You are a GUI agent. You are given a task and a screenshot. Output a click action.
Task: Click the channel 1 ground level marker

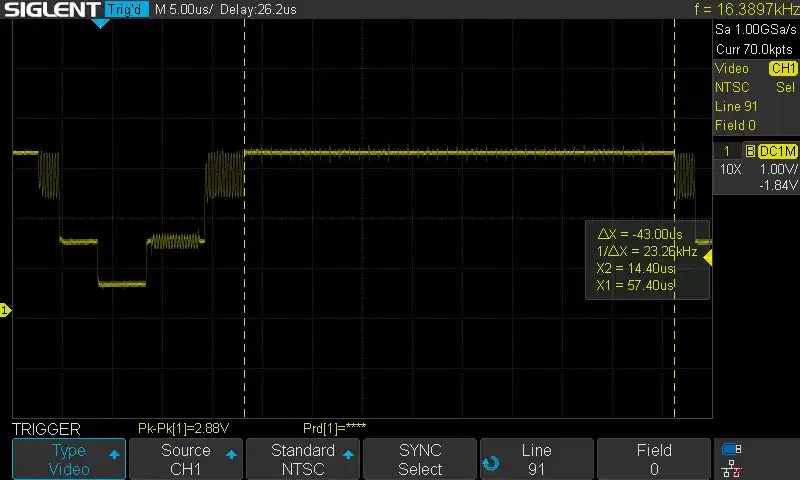coord(5,311)
